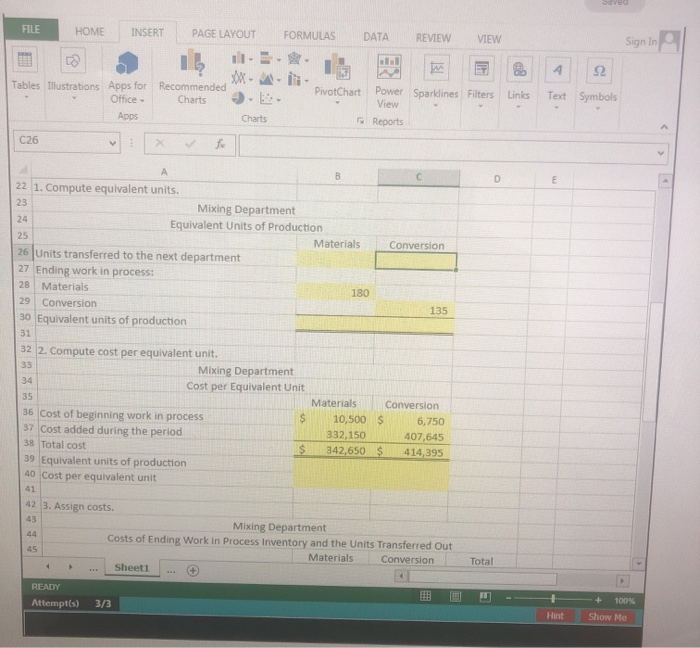Select cell with value 135
The height and width of the screenshot is (648, 700).
point(414,310)
